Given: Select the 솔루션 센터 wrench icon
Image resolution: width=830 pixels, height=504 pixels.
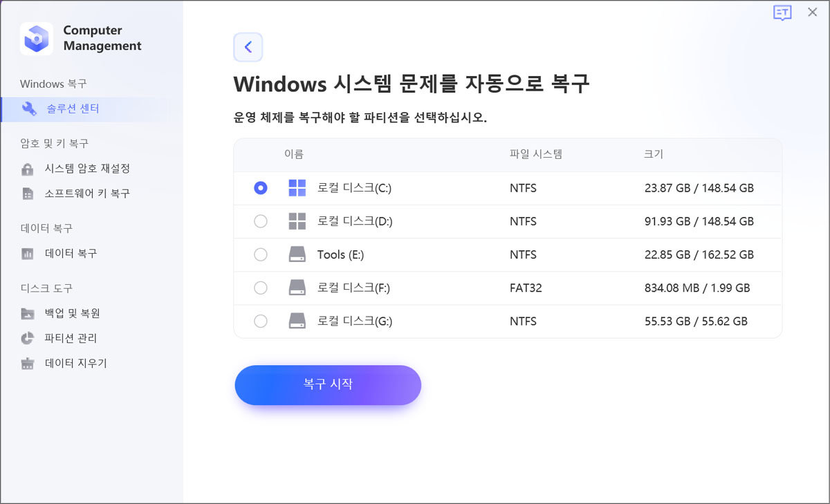Looking at the screenshot, I should pyautogui.click(x=30, y=109).
